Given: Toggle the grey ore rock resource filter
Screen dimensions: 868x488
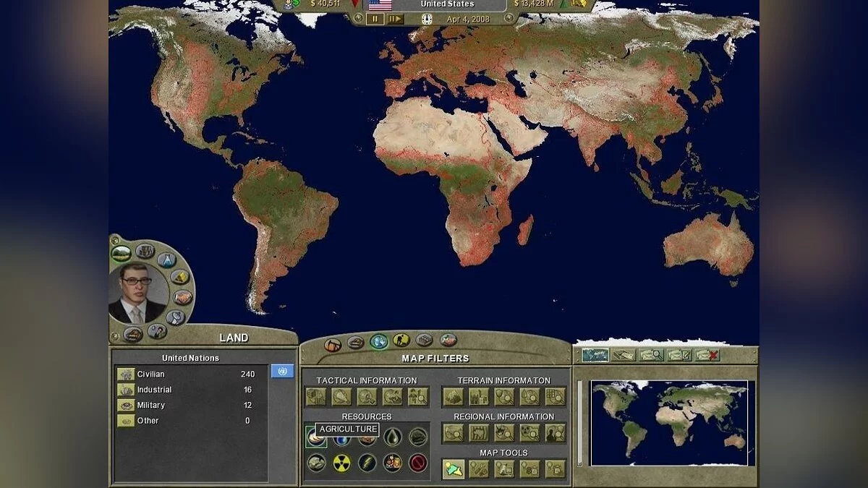Looking at the screenshot, I should coord(316,463).
